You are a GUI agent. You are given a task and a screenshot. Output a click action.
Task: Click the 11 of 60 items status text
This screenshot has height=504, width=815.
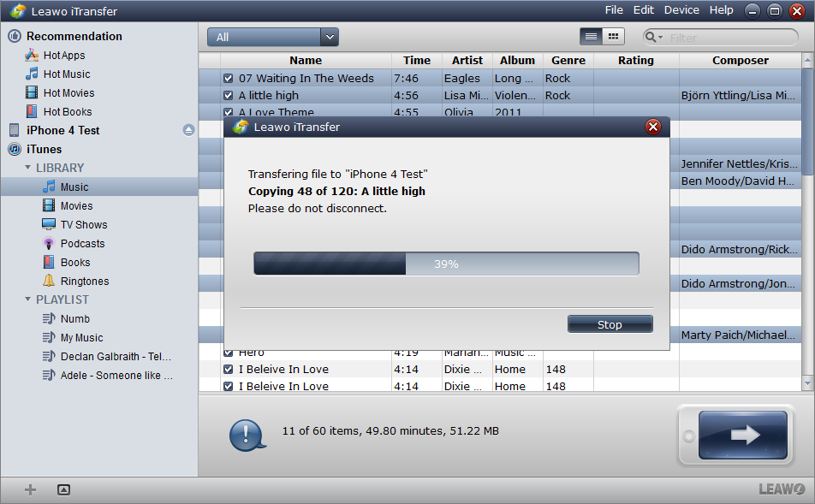click(390, 430)
